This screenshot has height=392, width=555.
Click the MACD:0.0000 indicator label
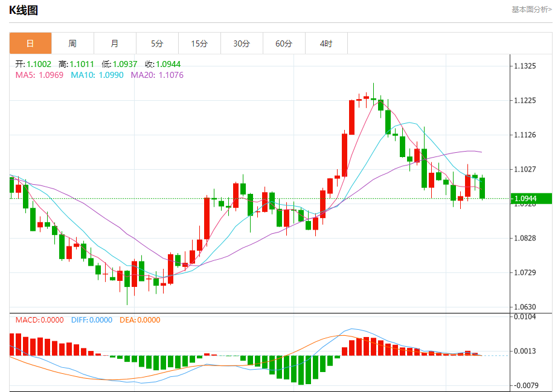(x=40, y=320)
